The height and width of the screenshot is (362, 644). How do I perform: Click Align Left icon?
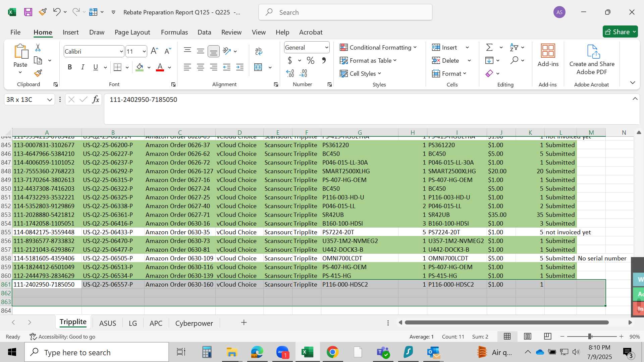click(x=187, y=67)
